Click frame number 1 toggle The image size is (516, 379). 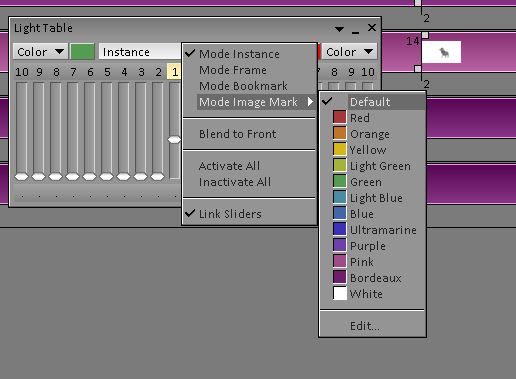[174, 72]
